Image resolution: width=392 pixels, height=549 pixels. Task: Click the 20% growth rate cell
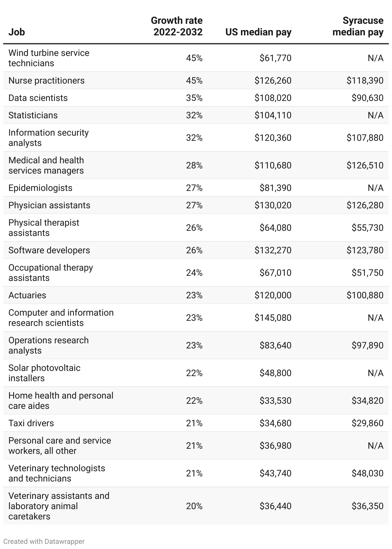[194, 506]
